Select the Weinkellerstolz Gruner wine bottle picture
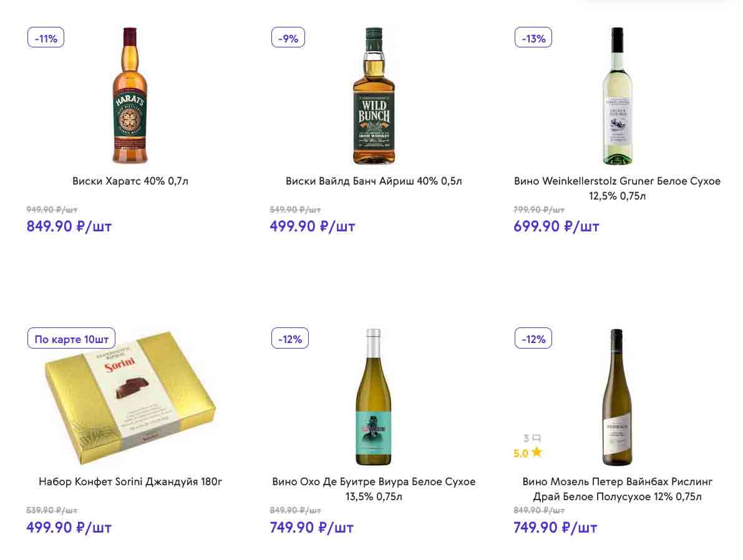This screenshot has width=743, height=560. 617,96
